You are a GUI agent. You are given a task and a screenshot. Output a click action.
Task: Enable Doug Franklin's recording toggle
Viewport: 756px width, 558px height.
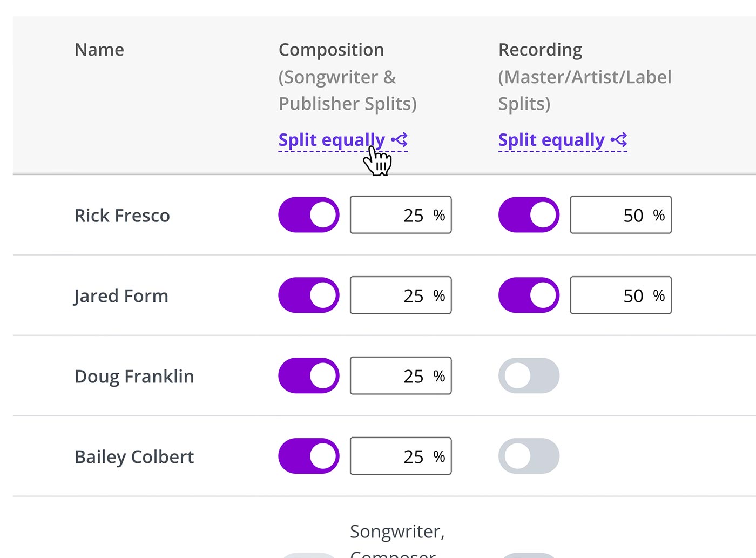529,376
